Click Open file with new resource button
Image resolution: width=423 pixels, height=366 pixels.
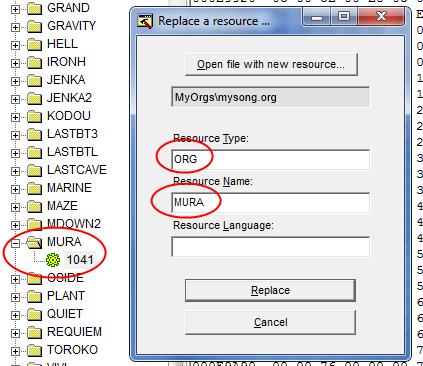[271, 64]
